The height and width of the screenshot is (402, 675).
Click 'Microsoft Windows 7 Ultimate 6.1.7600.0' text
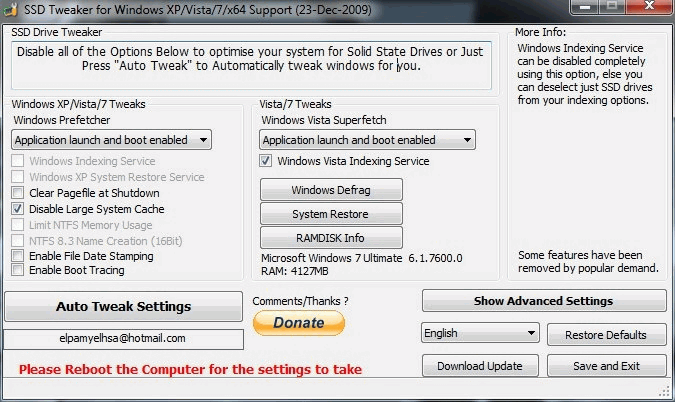[x=362, y=258]
